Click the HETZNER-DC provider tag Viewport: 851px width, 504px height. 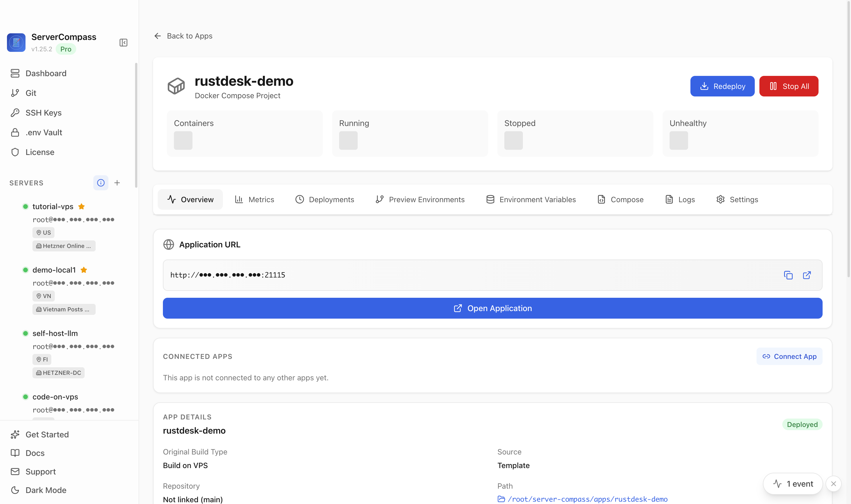59,372
